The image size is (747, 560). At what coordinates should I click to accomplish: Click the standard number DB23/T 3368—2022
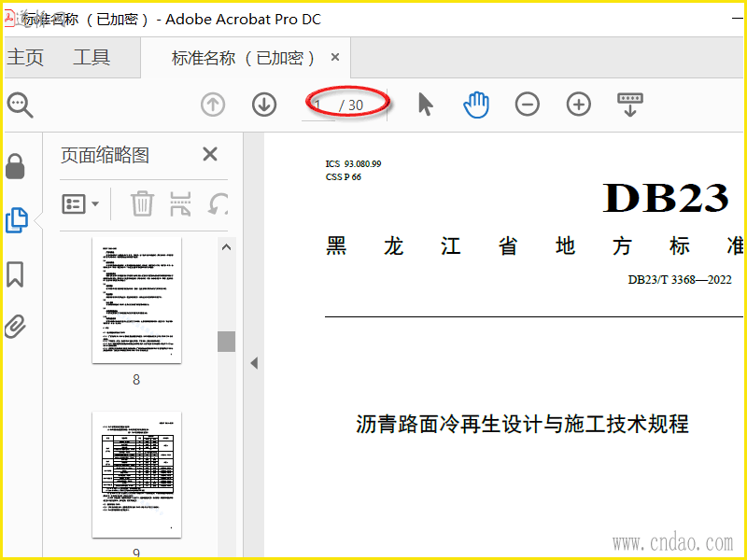click(x=680, y=279)
